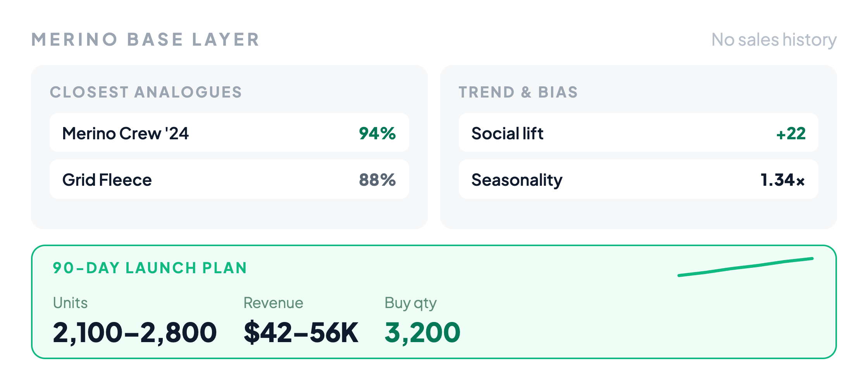Viewport: 868px width, 387px height.
Task: Click the Units label
Action: (x=70, y=303)
